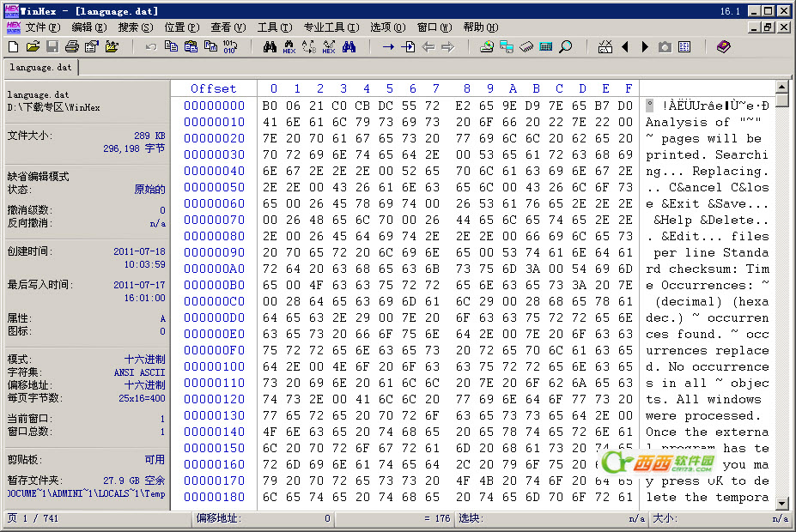
Task: Click the Write Clipboard icon beside Paste
Action: [210, 47]
